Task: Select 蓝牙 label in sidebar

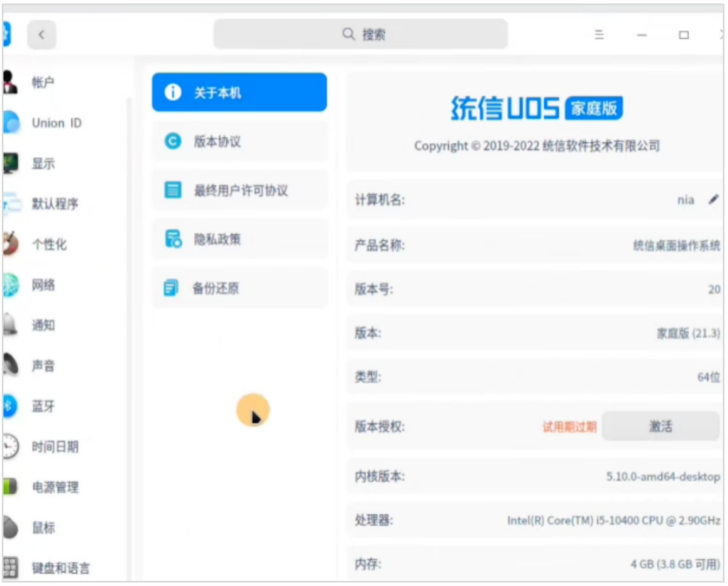Action: tap(42, 406)
